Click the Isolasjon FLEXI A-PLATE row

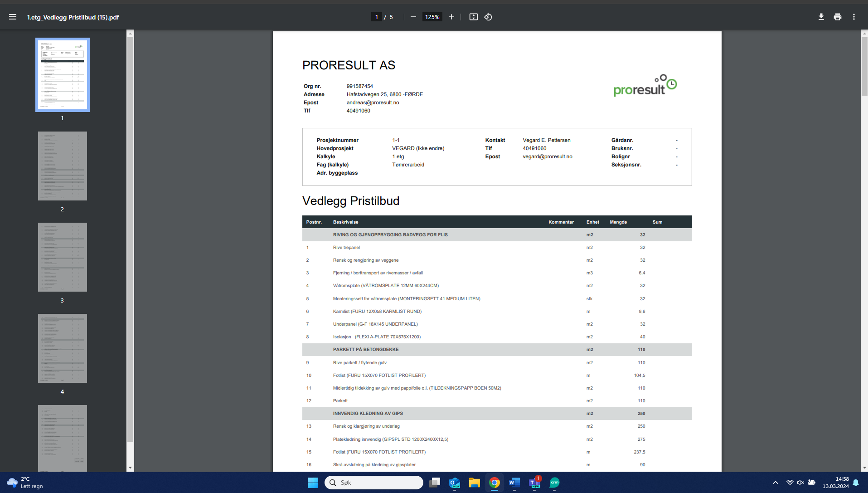pyautogui.click(x=497, y=337)
